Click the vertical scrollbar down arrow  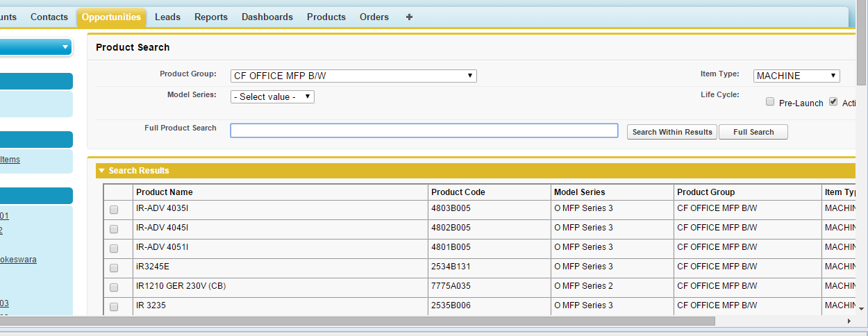coord(862,308)
